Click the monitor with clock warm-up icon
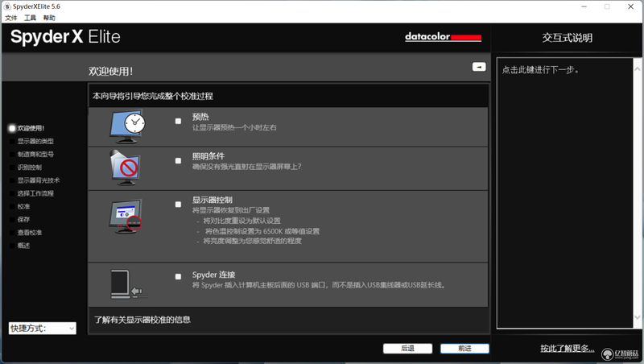 (127, 126)
